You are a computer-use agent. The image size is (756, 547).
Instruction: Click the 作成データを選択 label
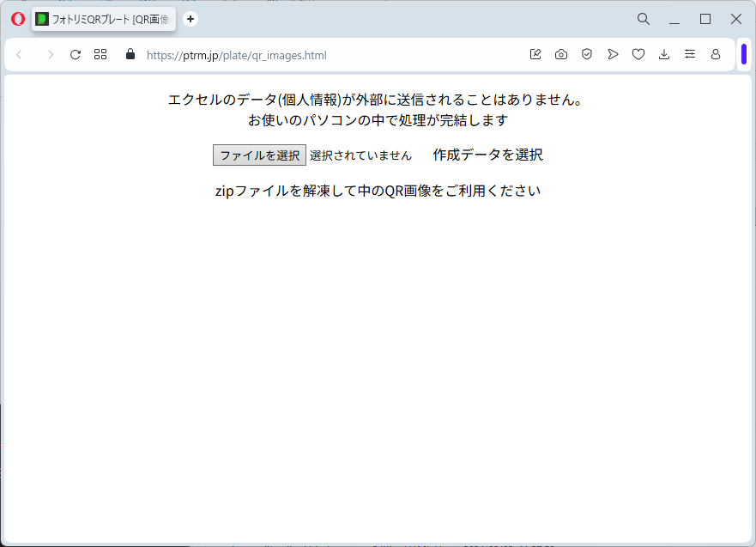click(487, 155)
